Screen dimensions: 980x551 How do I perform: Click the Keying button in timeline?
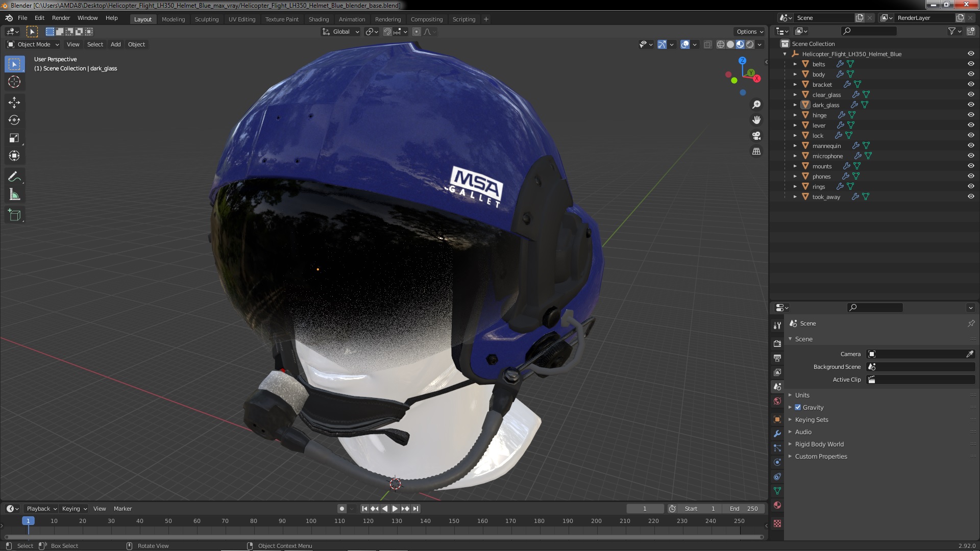click(75, 509)
